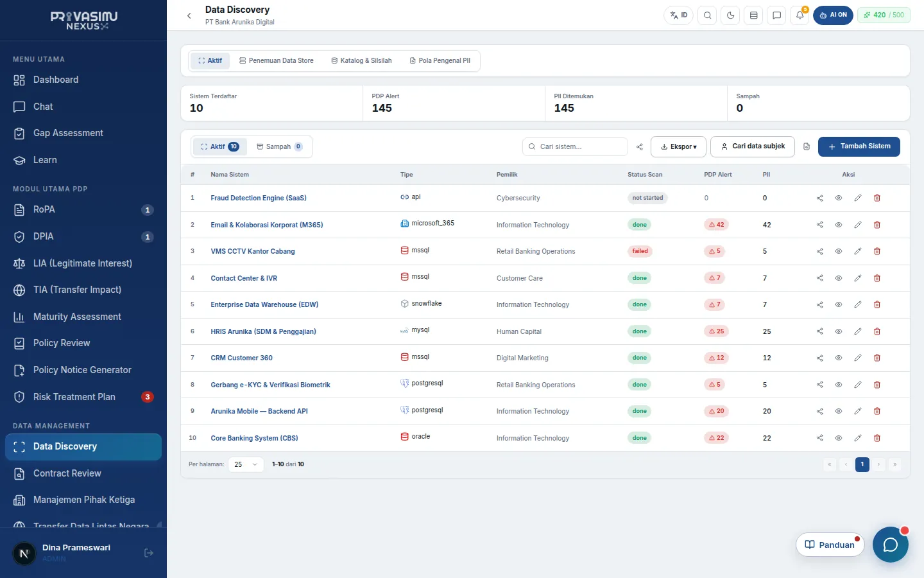924x578 pixels.
Task: Open RoPA module in sidebar
Action: click(x=83, y=209)
